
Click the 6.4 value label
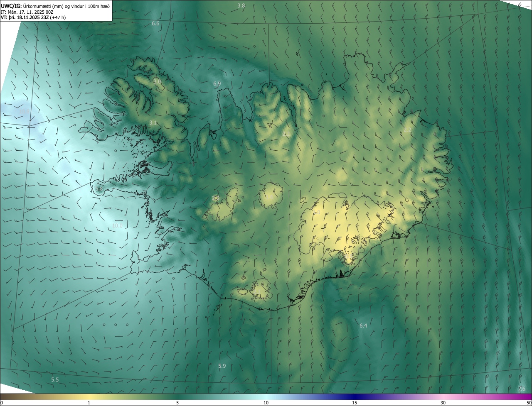[363, 325]
